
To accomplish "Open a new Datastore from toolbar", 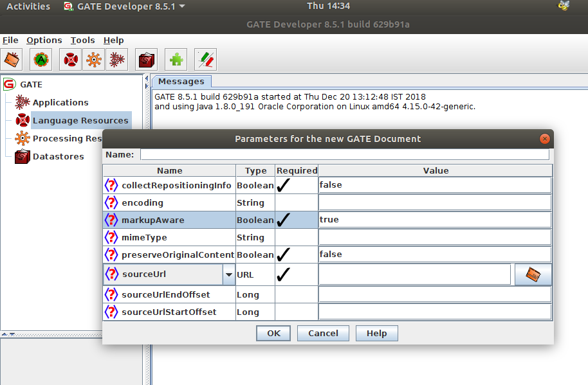I will [146, 59].
